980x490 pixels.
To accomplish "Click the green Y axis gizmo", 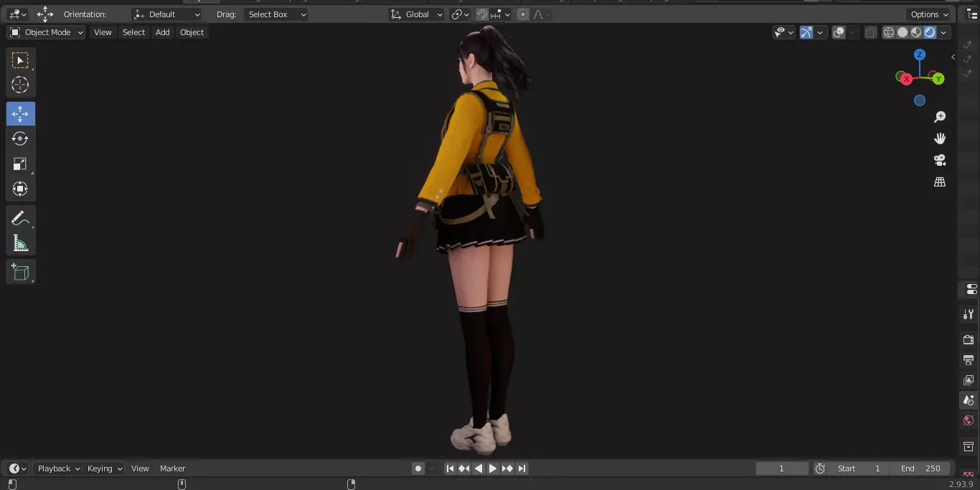I will 938,79.
